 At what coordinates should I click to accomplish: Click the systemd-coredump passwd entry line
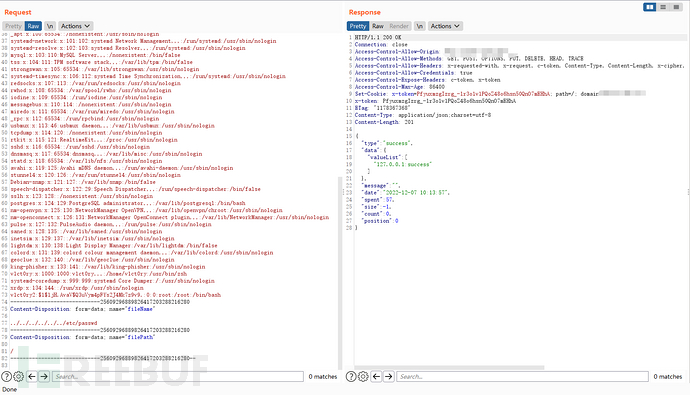click(113, 281)
